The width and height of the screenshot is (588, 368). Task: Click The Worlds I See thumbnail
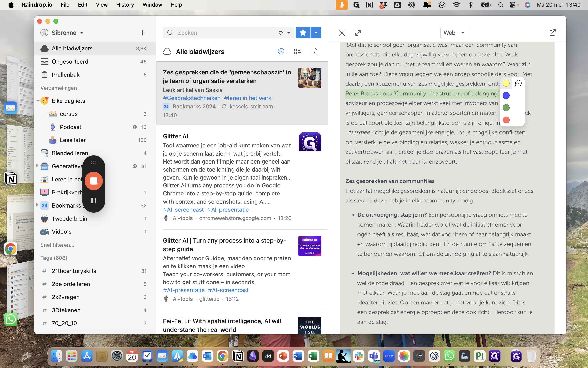[310, 325]
